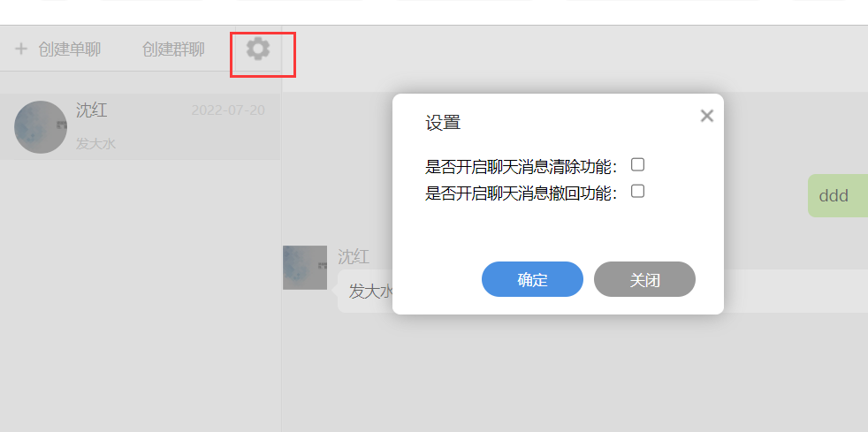
Task: Enable the 聊天消息撤回功能 checkbox
Action: pos(637,191)
